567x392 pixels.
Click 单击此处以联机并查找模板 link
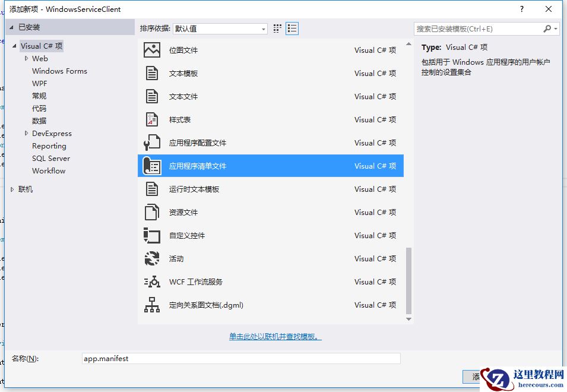(275, 337)
